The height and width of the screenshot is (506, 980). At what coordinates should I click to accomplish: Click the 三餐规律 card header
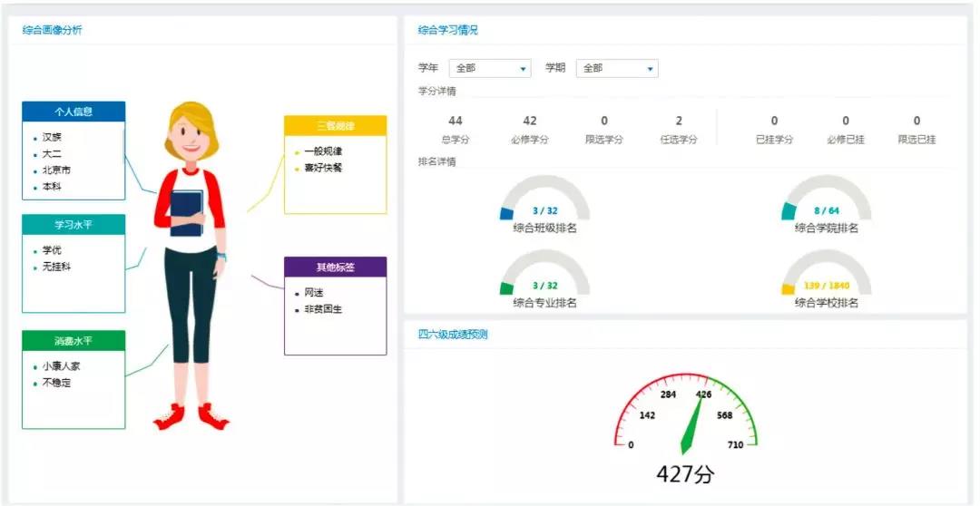coord(335,125)
